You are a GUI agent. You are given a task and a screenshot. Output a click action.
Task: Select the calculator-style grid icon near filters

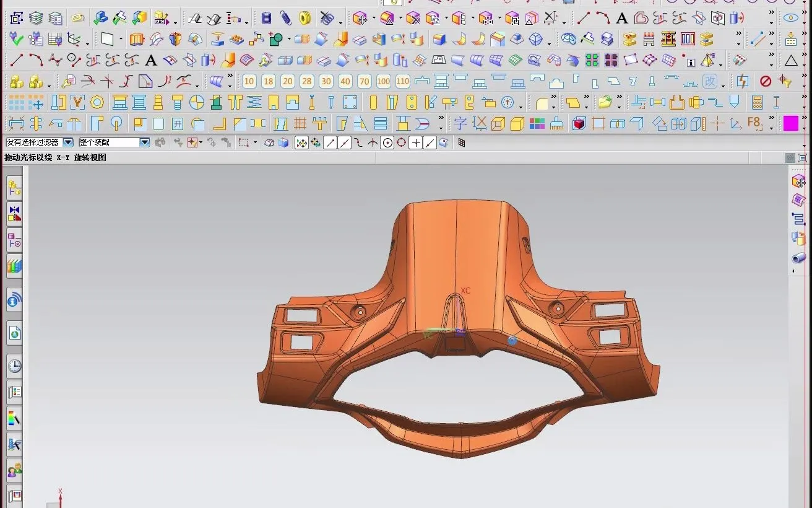(x=460, y=142)
